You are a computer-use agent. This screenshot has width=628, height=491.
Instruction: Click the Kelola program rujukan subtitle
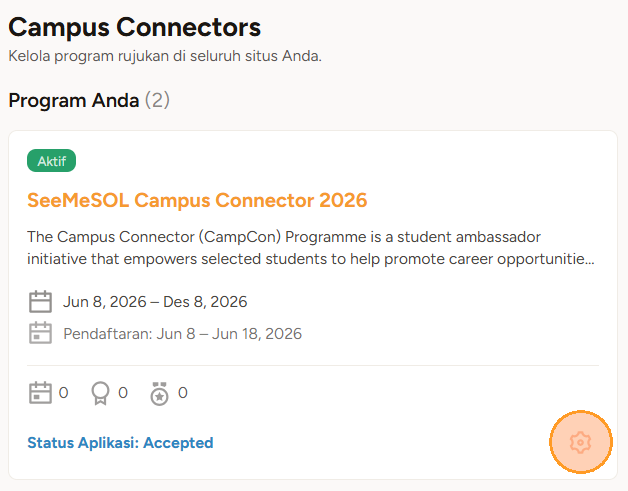tap(165, 56)
